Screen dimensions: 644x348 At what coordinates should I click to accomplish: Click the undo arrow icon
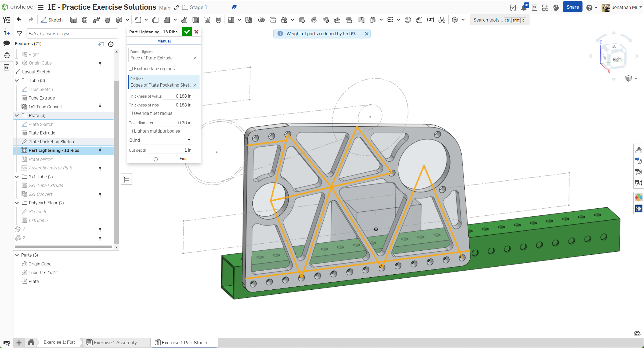point(19,20)
